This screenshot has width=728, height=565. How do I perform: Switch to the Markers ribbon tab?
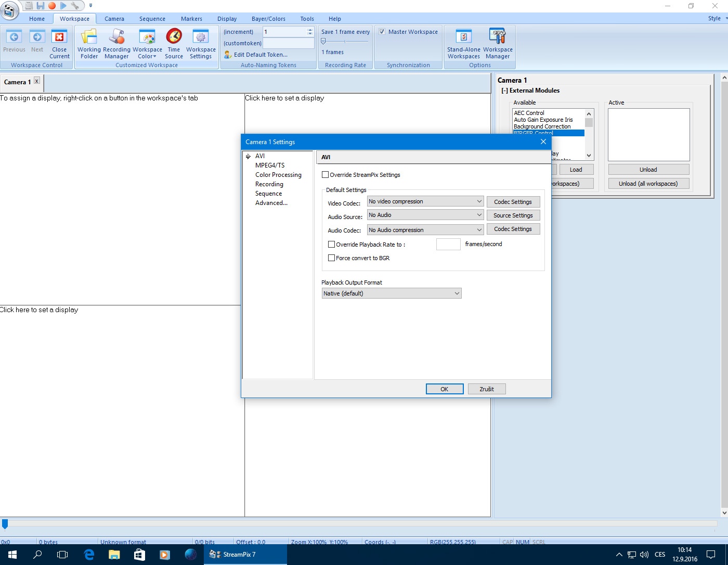tap(191, 19)
